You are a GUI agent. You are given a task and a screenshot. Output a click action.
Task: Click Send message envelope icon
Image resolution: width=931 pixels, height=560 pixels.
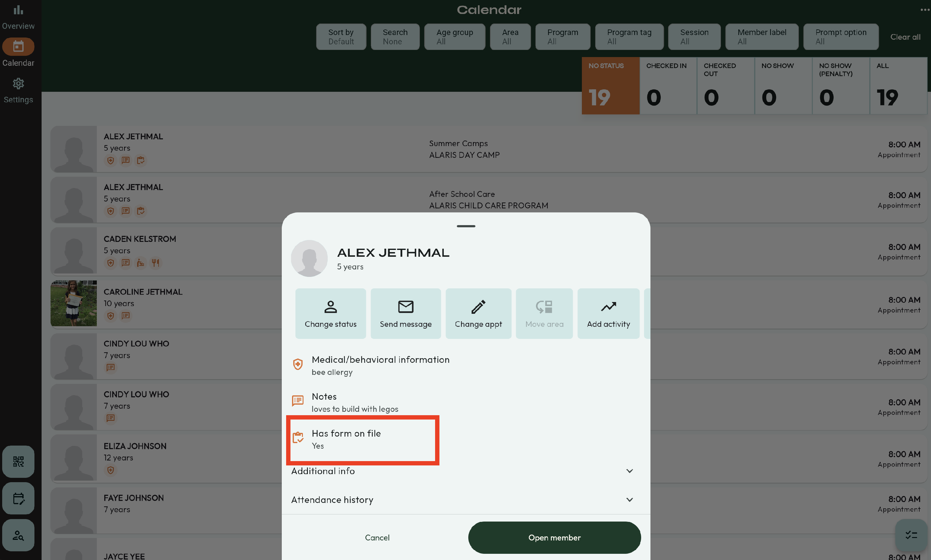coord(406,307)
